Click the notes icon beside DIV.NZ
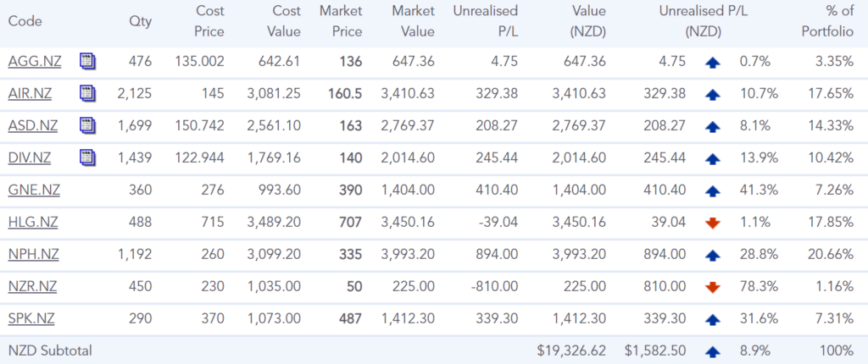The height and width of the screenshot is (364, 868). (88, 157)
